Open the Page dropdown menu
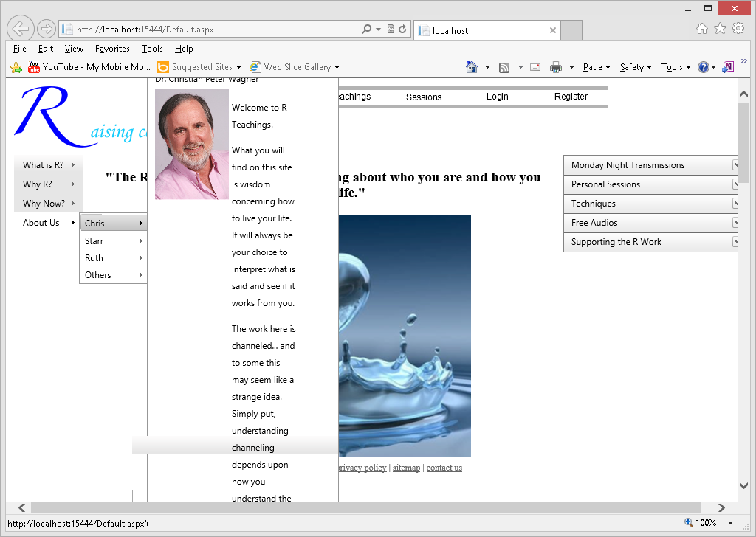756x537 pixels. pyautogui.click(x=597, y=67)
